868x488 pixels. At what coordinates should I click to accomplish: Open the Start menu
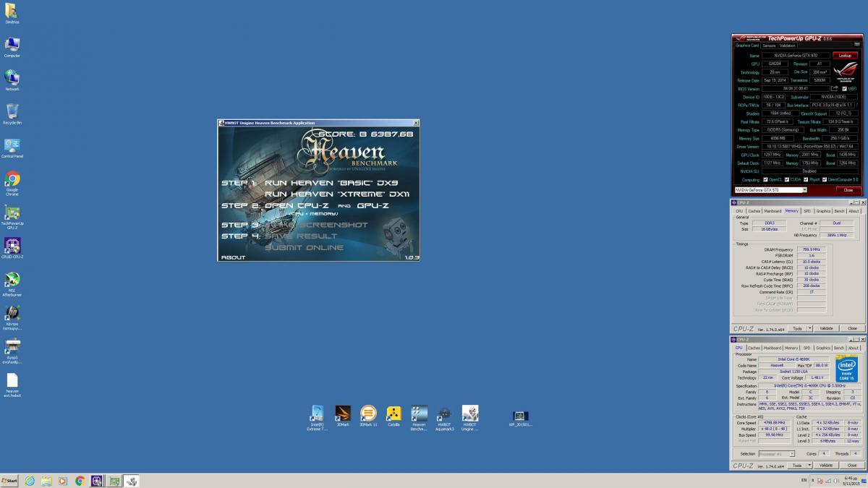coord(10,481)
